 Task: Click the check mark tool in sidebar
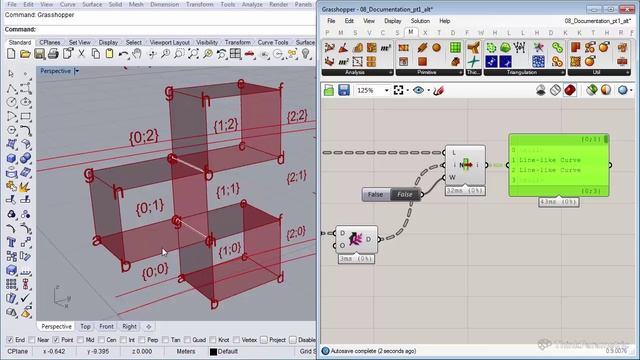(x=25, y=298)
